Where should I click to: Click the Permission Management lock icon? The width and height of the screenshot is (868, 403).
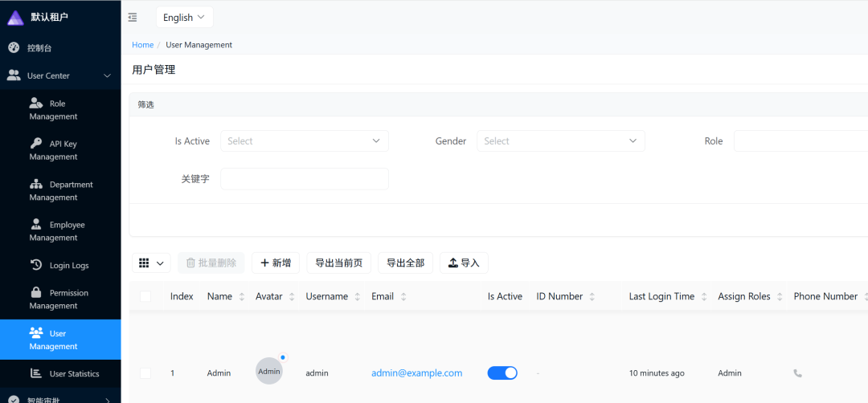tap(36, 292)
